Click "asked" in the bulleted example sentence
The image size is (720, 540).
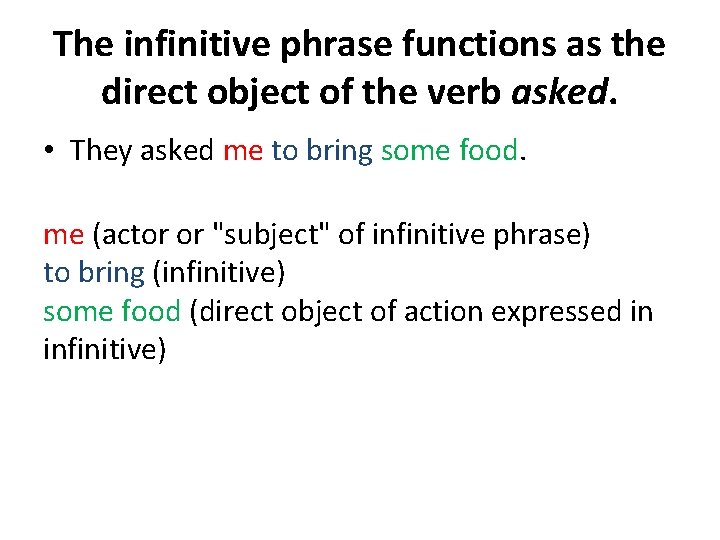[x=178, y=151]
